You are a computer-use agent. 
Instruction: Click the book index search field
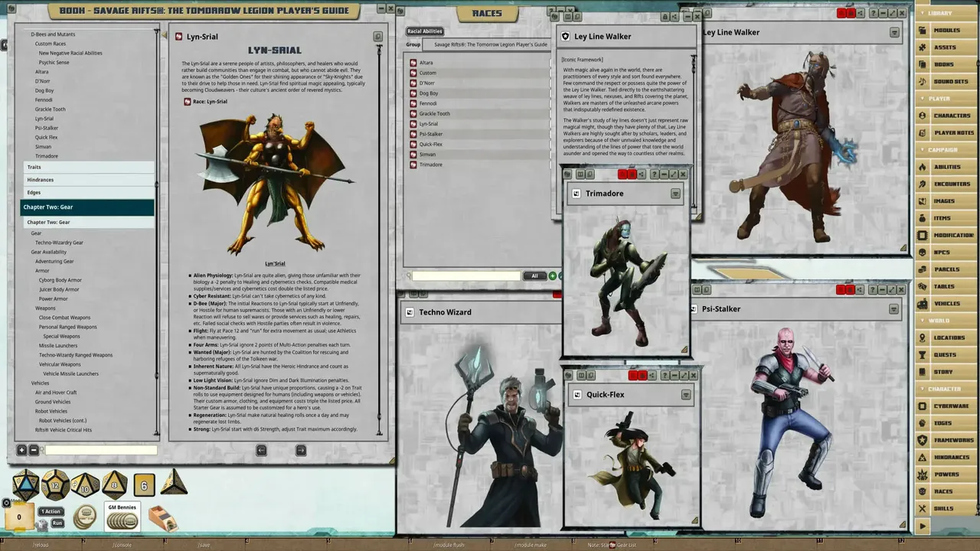coord(100,450)
